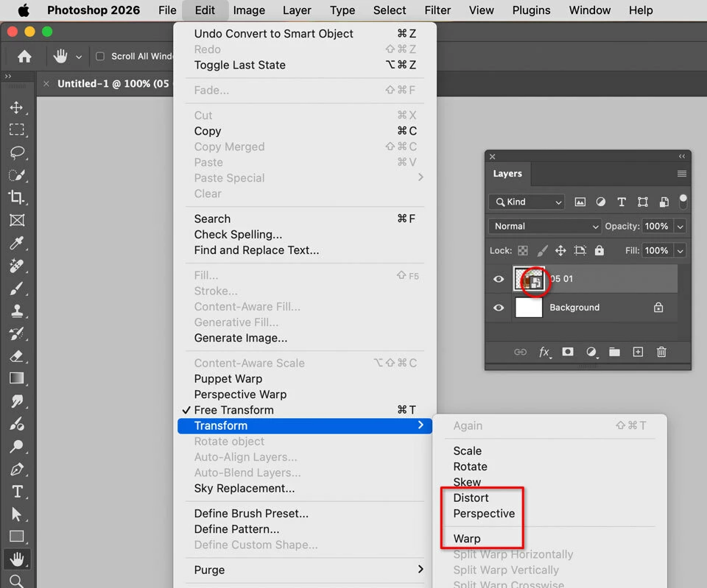Select the Eyedropper tool

[17, 243]
